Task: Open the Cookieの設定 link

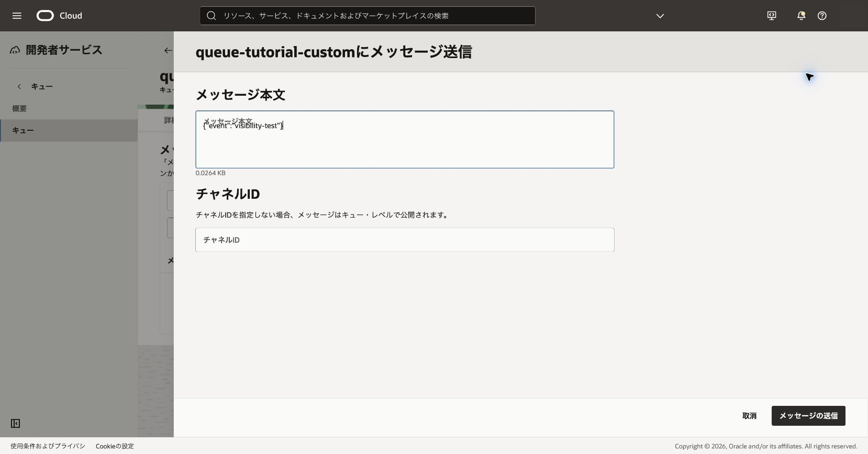Action: point(115,446)
